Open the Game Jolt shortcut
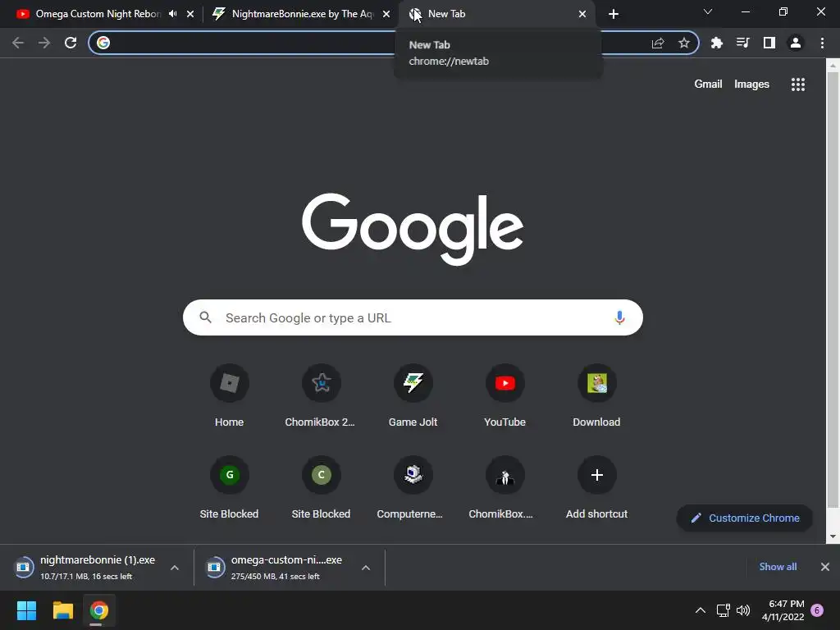840x630 pixels. 413,396
